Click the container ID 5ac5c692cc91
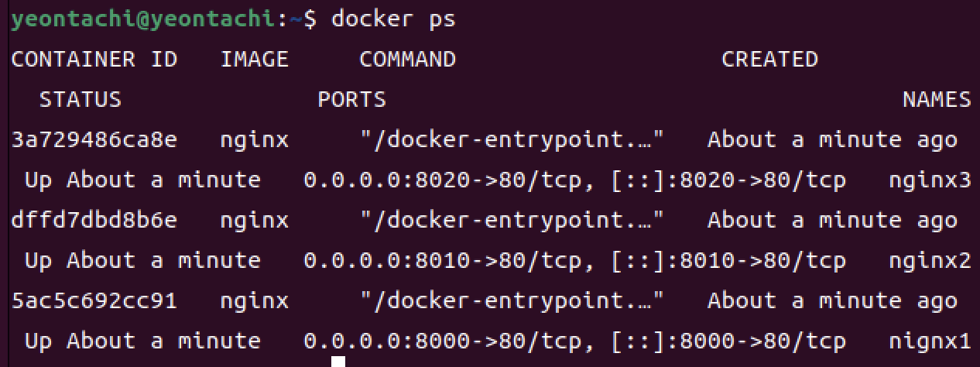This screenshot has height=367, width=980. pos(94,300)
